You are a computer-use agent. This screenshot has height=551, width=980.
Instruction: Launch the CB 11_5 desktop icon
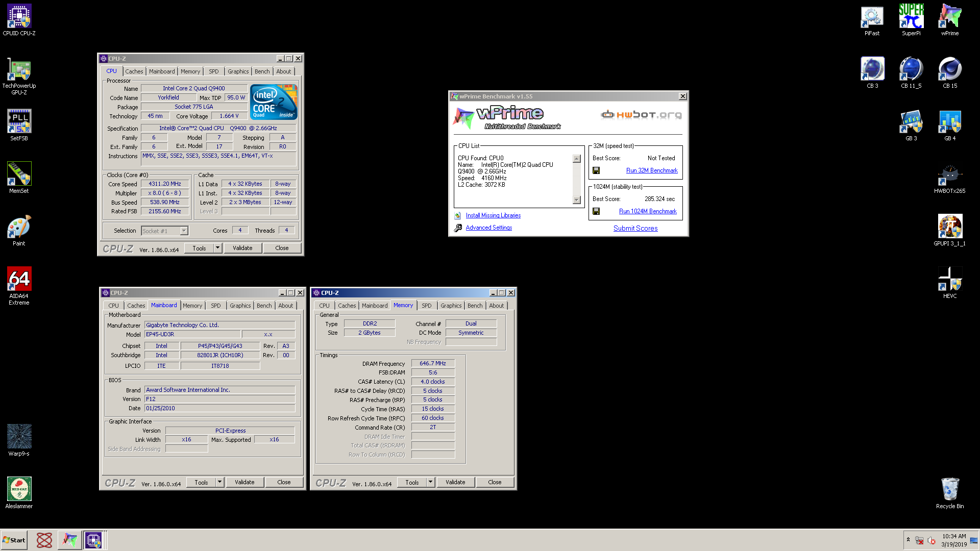tap(911, 72)
